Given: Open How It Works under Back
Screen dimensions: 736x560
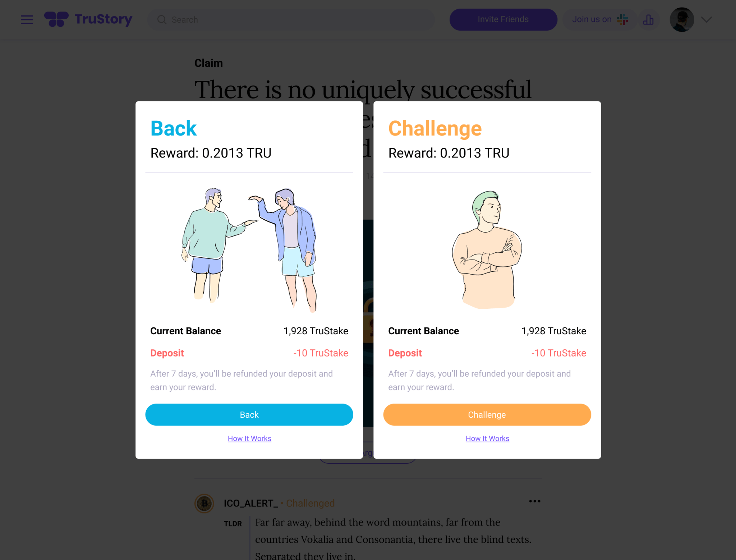Looking at the screenshot, I should (249, 439).
